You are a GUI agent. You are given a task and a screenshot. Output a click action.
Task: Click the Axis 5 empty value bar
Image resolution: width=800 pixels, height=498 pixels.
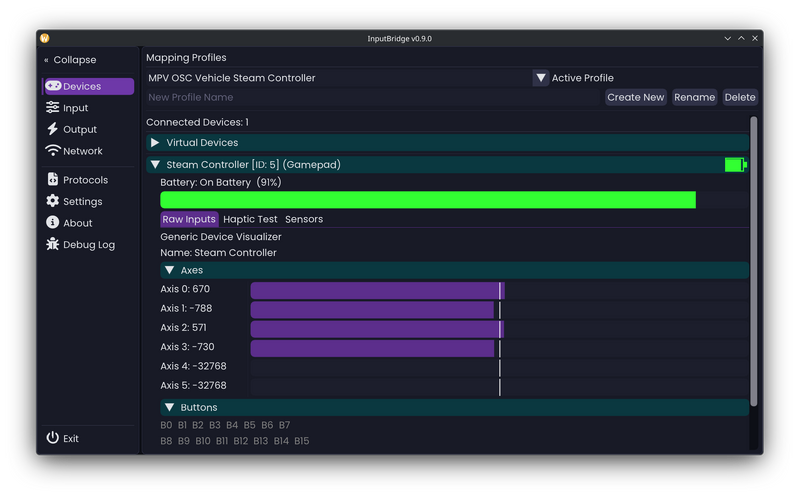coord(499,387)
